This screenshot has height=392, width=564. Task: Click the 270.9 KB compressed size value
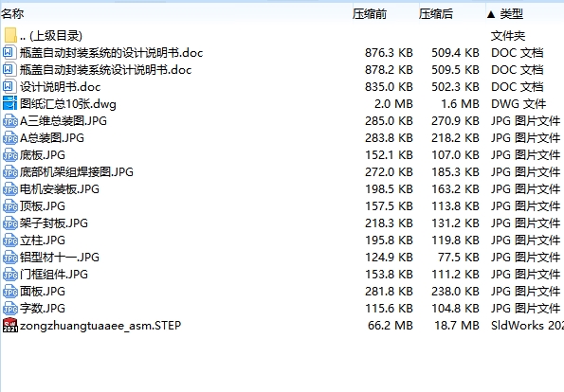tap(455, 121)
